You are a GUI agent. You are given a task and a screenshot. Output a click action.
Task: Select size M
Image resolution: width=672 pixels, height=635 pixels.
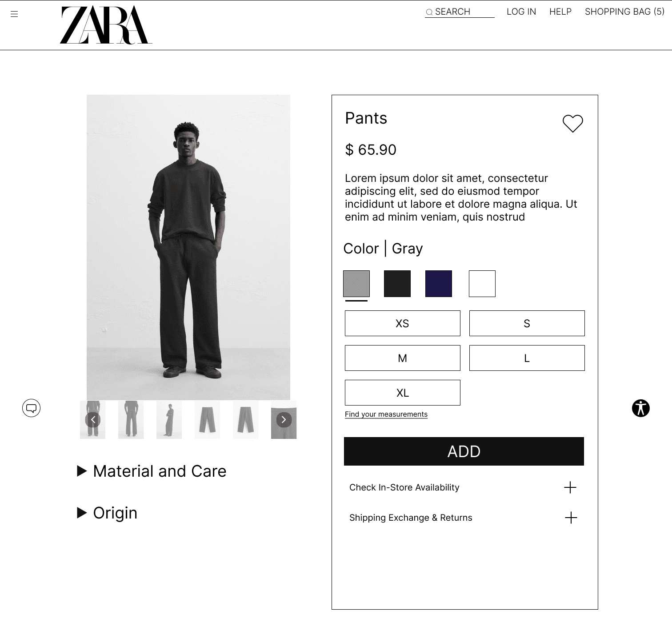pos(403,358)
